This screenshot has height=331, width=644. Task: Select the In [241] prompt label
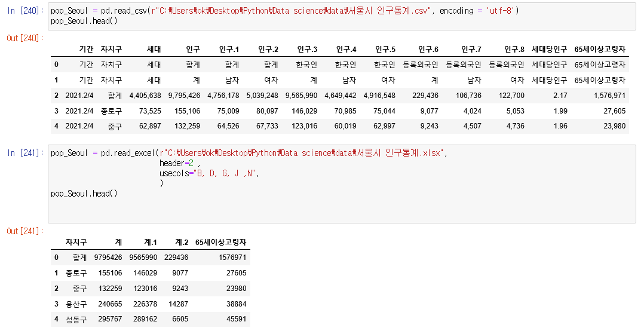(x=25, y=153)
